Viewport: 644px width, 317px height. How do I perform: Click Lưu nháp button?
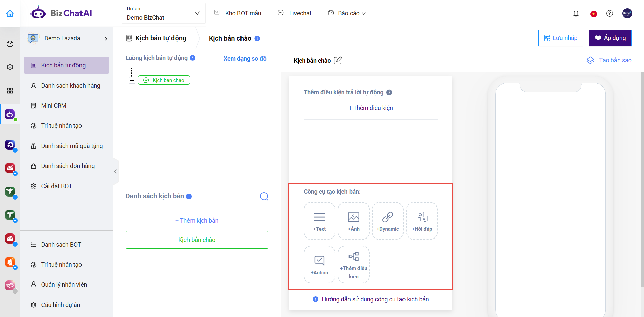pyautogui.click(x=560, y=38)
